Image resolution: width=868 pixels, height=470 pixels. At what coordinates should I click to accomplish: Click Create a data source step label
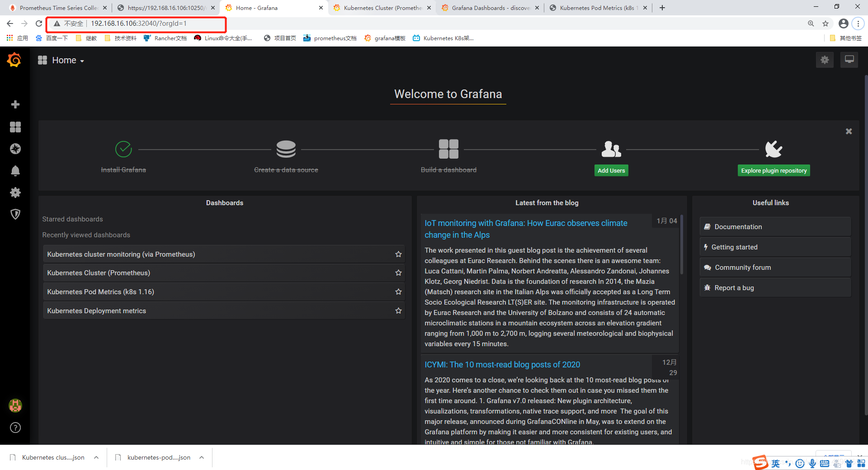pos(286,170)
